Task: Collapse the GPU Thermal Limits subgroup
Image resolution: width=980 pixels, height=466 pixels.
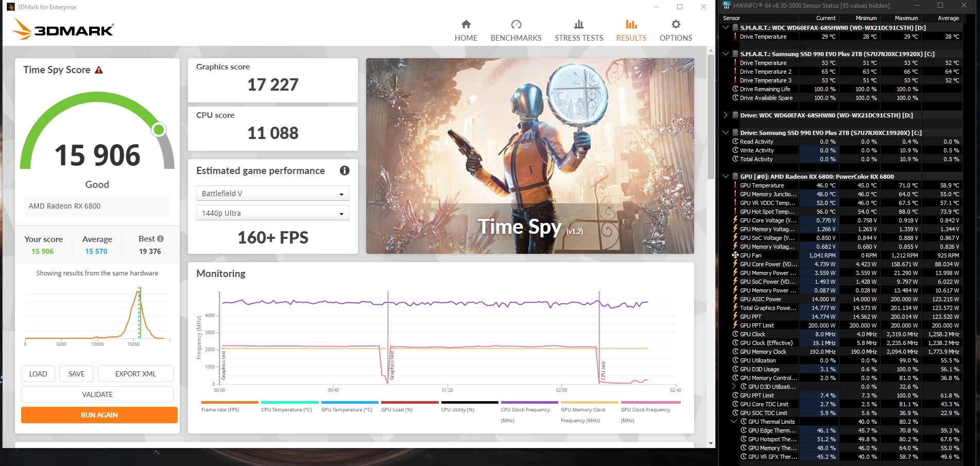Action: pyautogui.click(x=734, y=422)
